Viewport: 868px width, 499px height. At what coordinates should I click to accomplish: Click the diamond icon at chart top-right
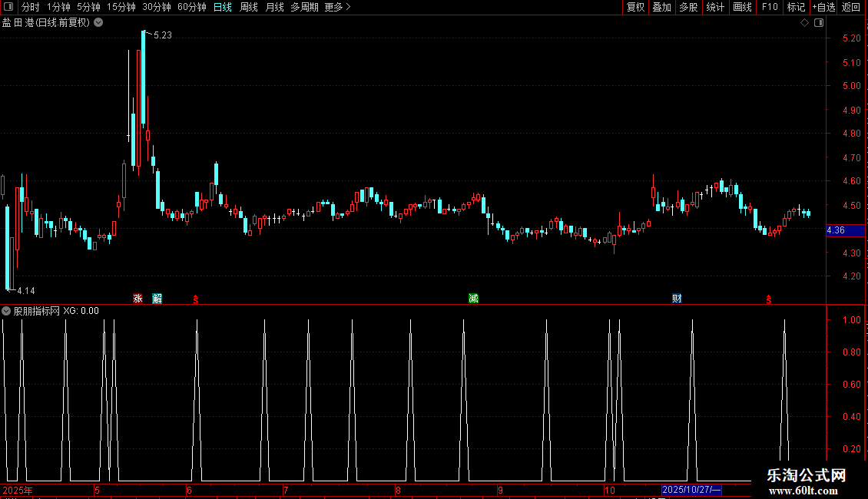[805, 23]
